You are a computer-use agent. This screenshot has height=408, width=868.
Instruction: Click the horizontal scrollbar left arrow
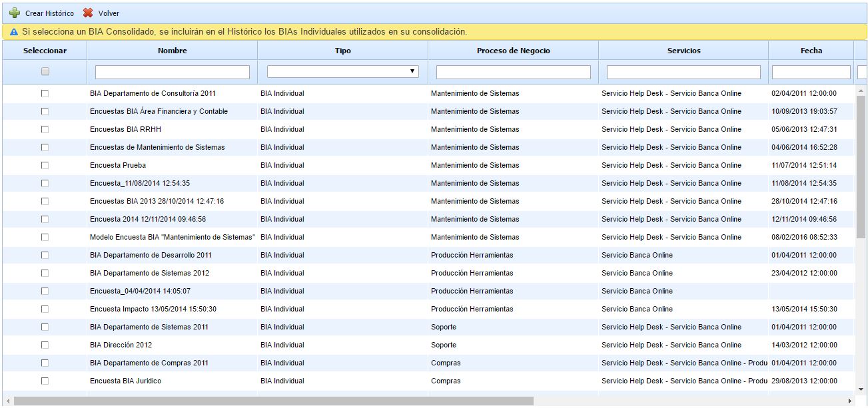(7, 401)
